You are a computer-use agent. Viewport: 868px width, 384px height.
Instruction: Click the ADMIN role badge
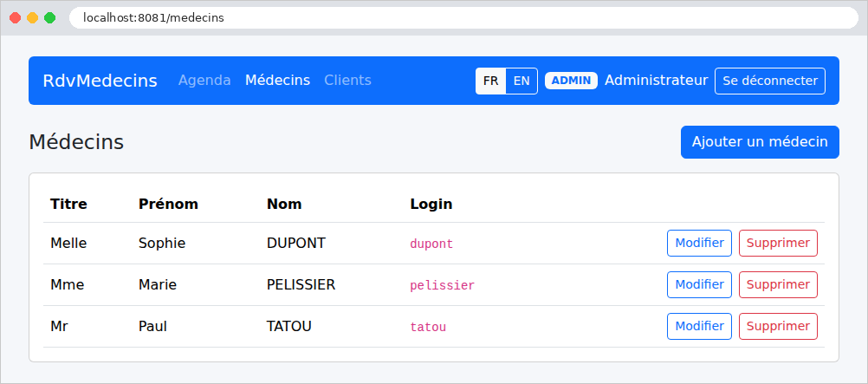[571, 81]
